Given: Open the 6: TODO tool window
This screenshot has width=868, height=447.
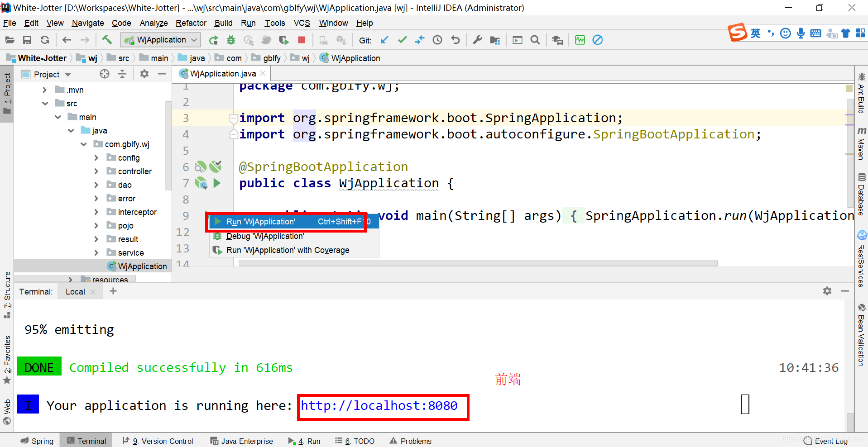Looking at the screenshot, I should [x=355, y=441].
